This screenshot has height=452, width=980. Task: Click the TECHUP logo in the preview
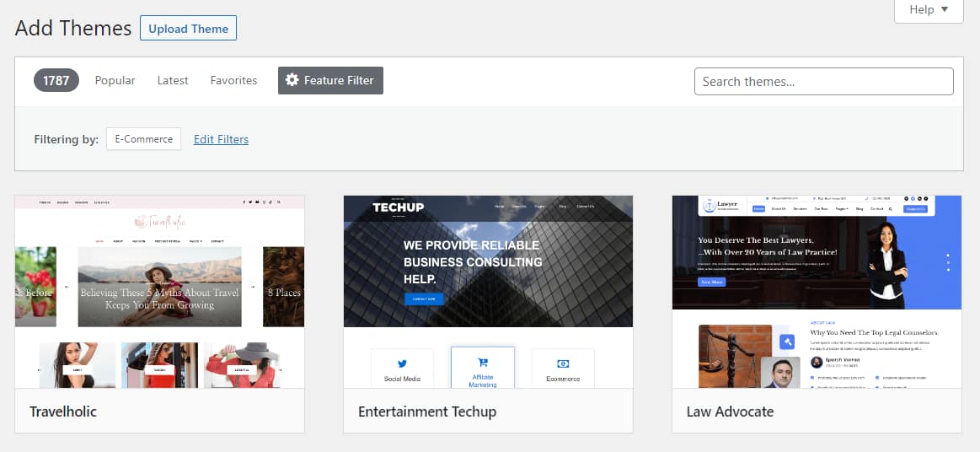(398, 207)
